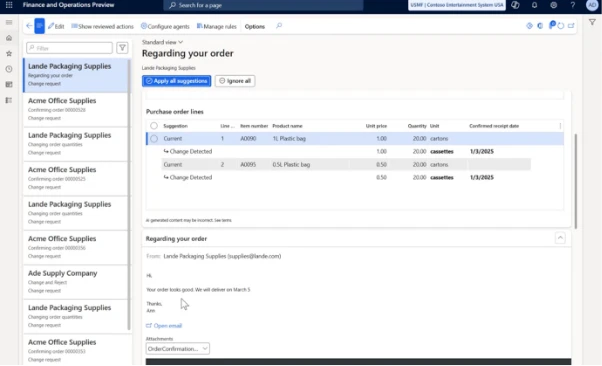Open the notifications bell
The image size is (602, 366).
tap(534, 5)
